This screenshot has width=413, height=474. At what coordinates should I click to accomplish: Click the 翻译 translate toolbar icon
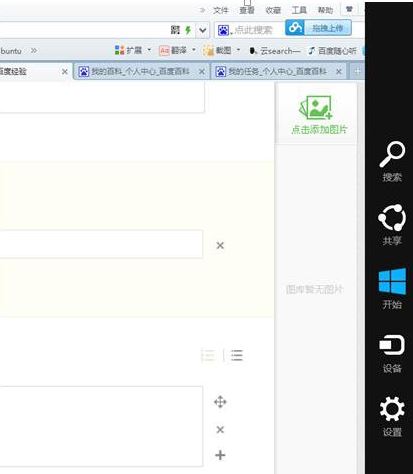164,51
